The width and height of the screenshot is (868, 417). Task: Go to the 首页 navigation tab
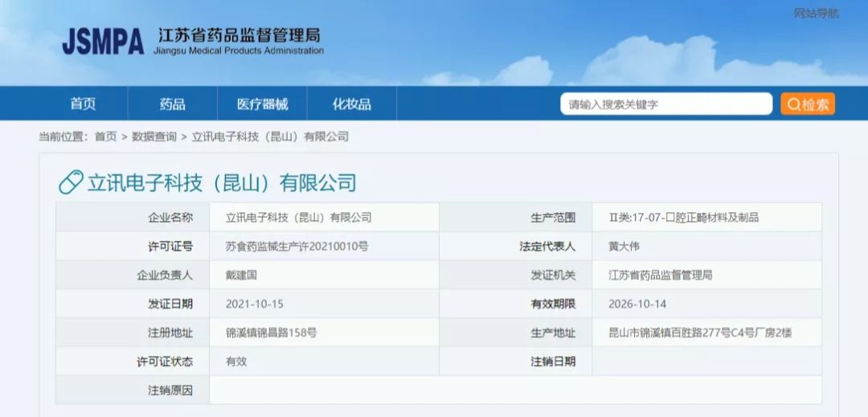83,104
